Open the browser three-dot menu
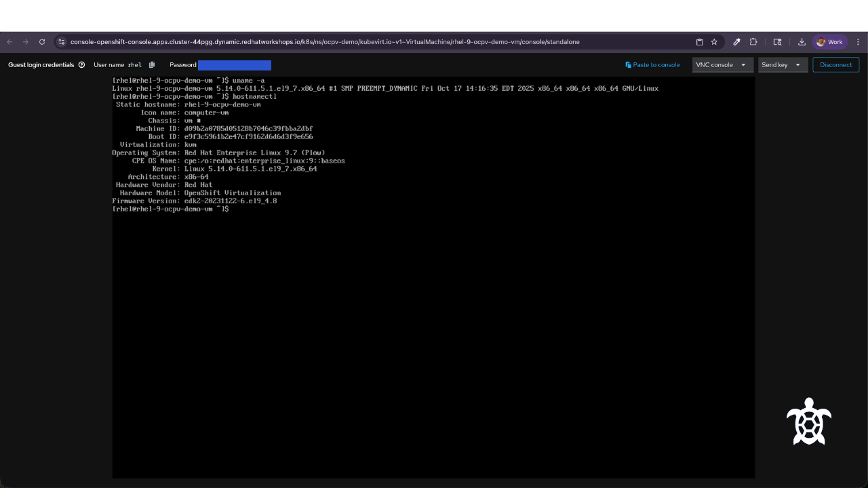 tap(858, 42)
